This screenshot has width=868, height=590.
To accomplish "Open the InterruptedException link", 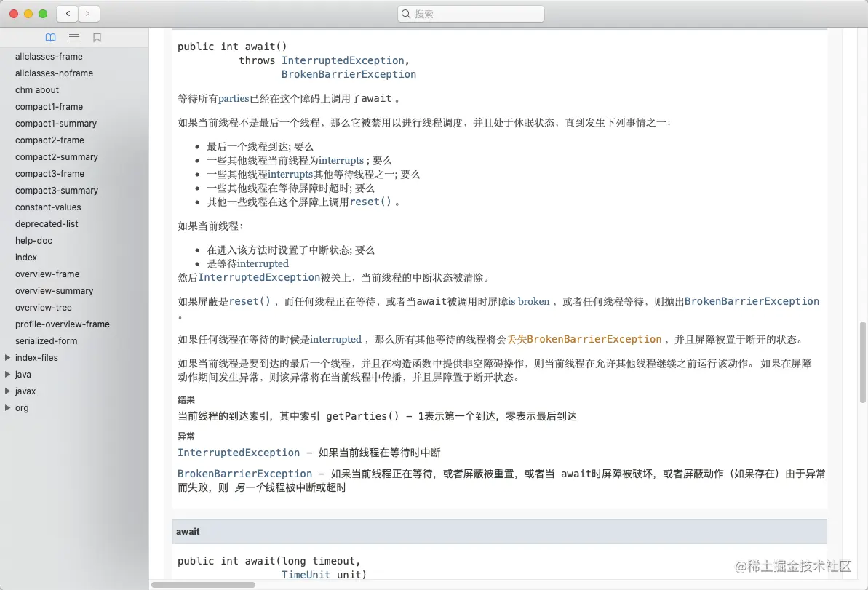I will [239, 452].
